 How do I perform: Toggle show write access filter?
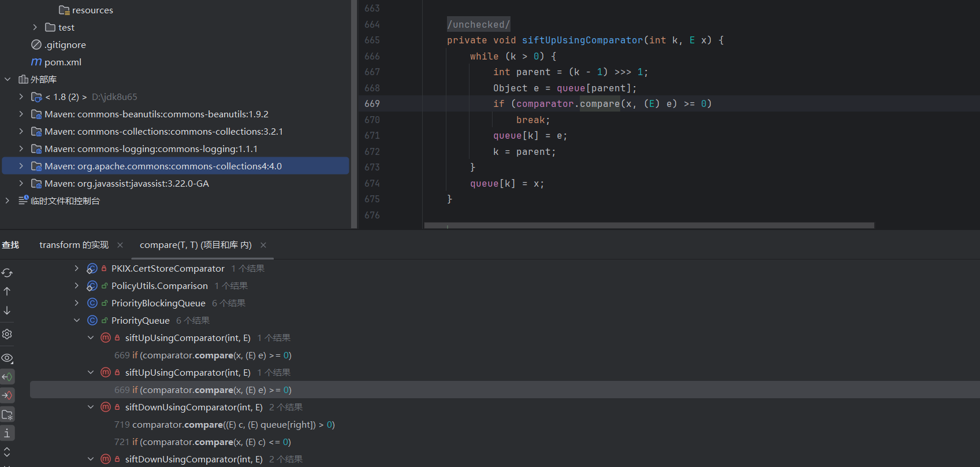click(7, 396)
